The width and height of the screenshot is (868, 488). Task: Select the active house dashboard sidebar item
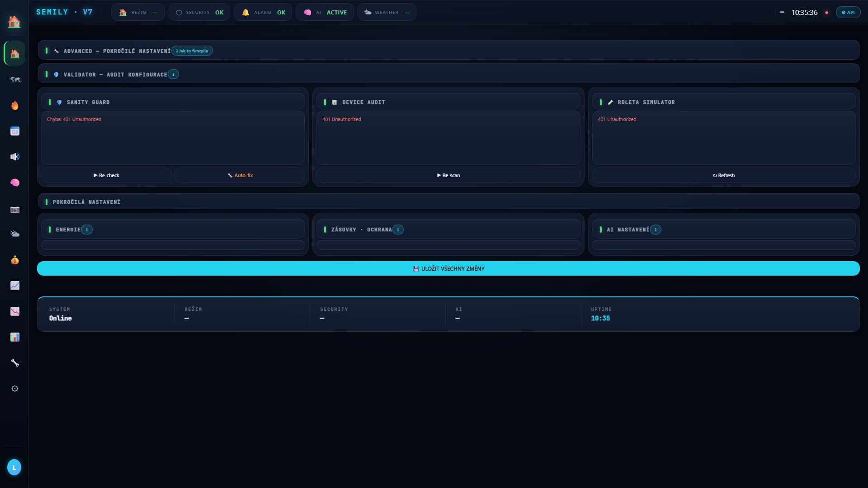pos(14,54)
